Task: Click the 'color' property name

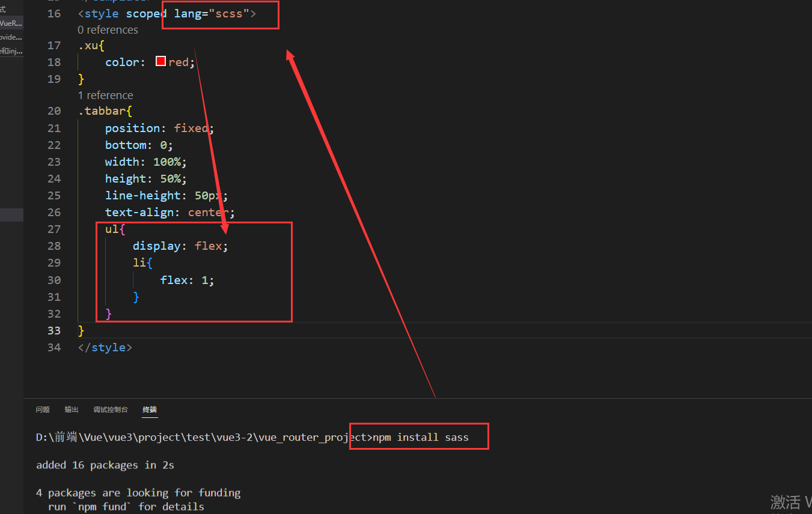Action: [x=122, y=62]
